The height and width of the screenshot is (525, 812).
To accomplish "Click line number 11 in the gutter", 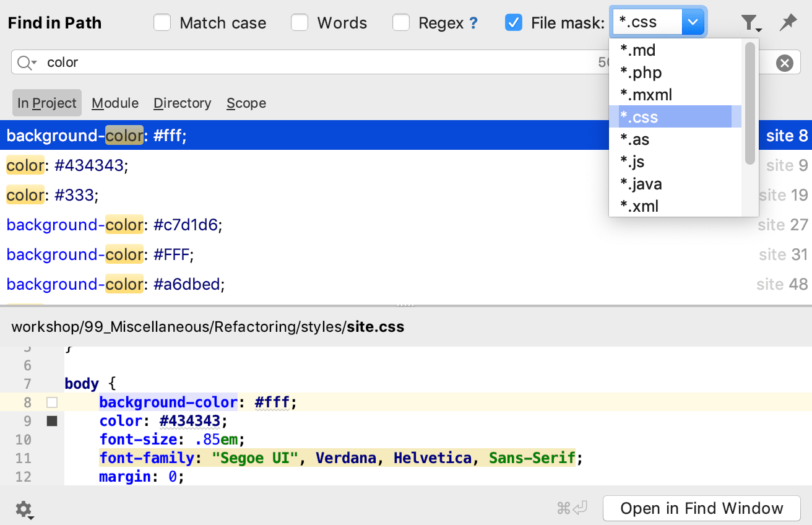I will 24,458.
